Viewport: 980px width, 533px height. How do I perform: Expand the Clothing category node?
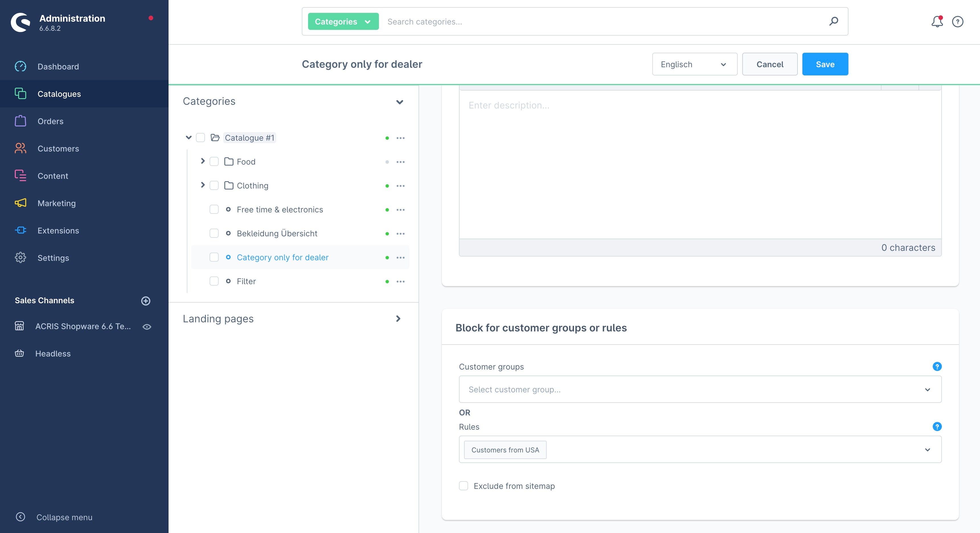(x=203, y=185)
